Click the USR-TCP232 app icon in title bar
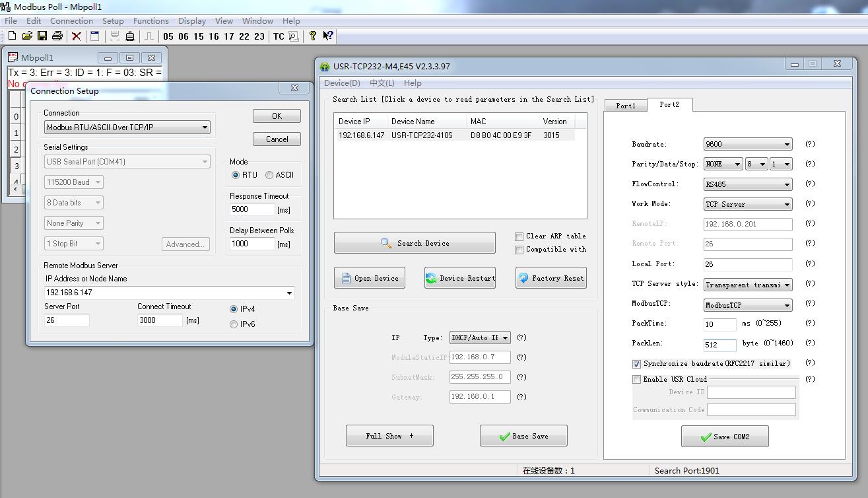The height and width of the screenshot is (498, 868). [325, 66]
